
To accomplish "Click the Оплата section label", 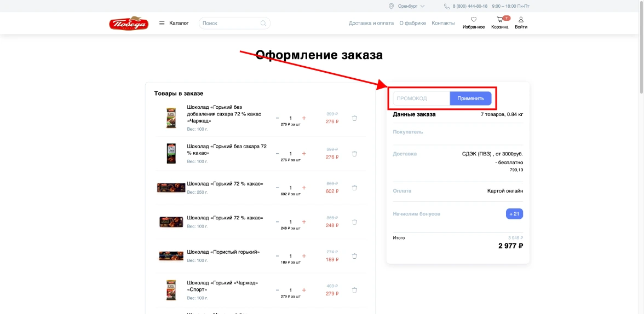I will [x=402, y=191].
